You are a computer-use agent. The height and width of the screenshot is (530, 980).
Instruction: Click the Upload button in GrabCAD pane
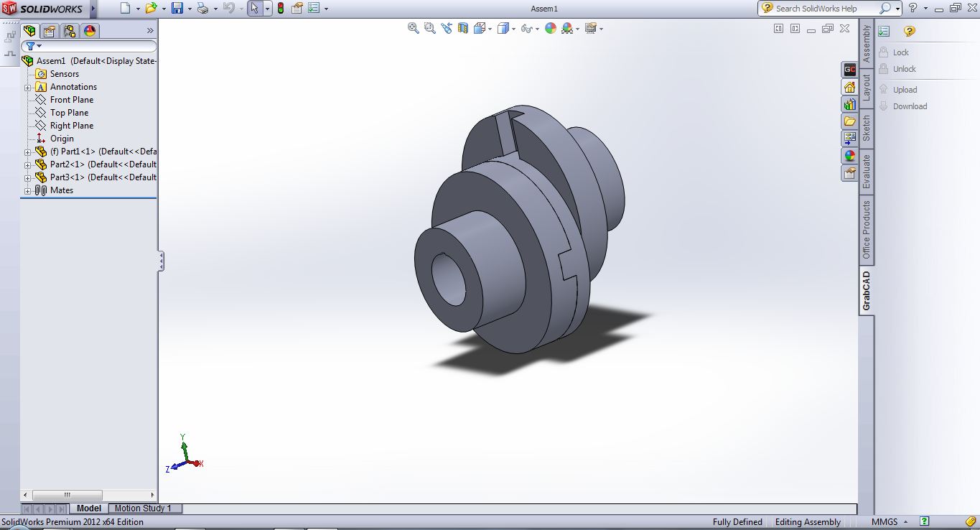tap(898, 90)
